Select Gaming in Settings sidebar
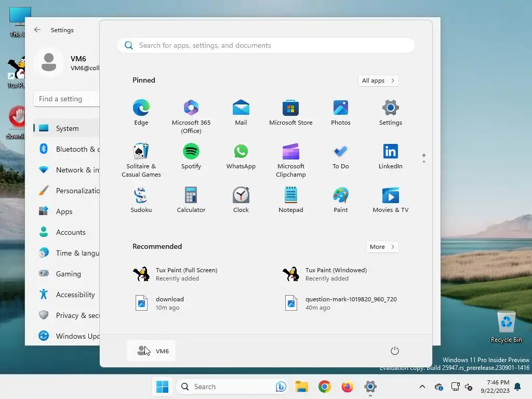This screenshot has height=399, width=532. tap(66, 273)
